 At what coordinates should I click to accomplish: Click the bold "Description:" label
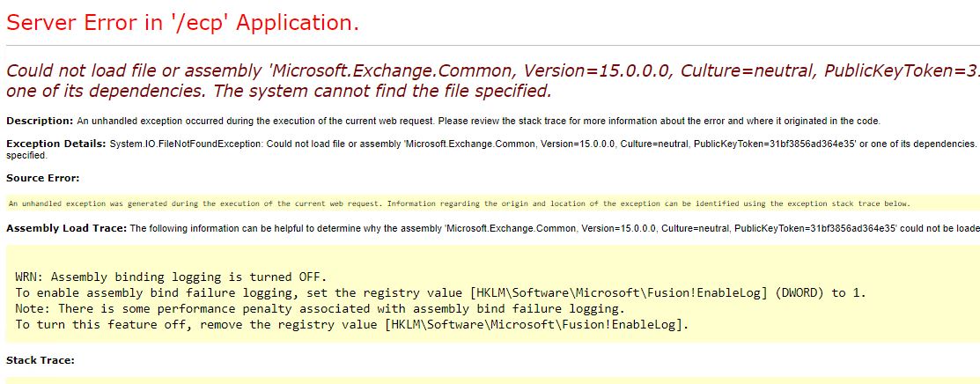[40, 121]
